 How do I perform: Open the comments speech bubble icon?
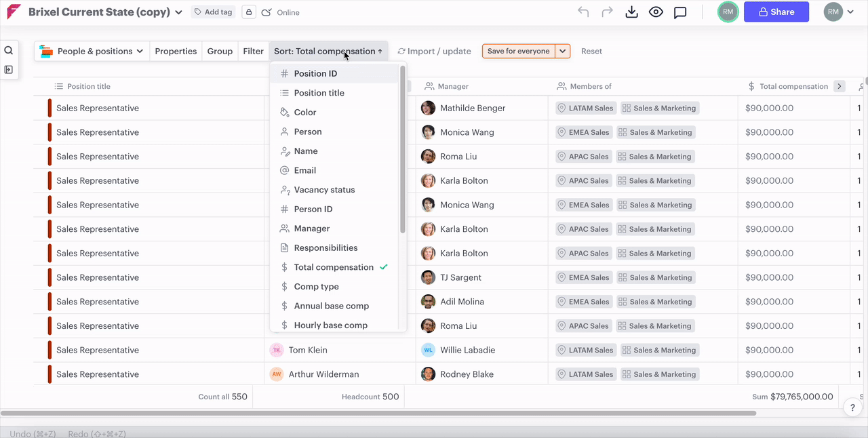[680, 12]
